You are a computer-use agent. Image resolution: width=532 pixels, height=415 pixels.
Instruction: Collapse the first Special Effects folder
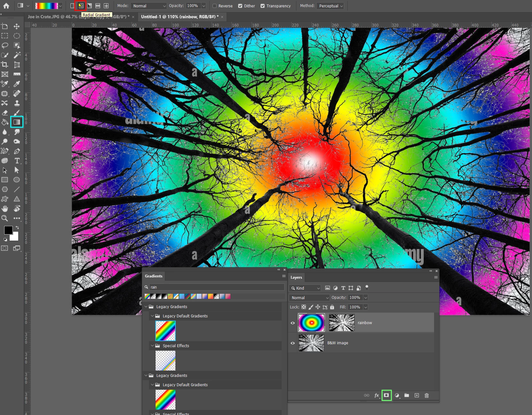(152, 346)
